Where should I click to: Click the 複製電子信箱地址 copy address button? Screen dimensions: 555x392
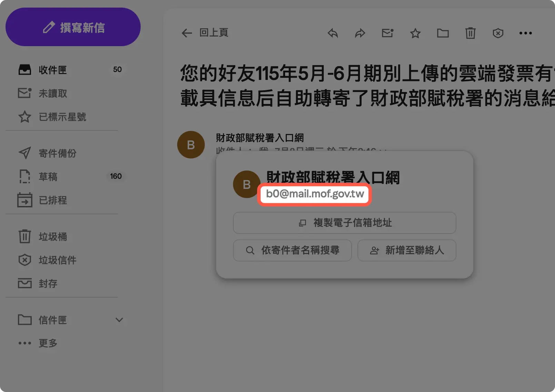pos(345,223)
